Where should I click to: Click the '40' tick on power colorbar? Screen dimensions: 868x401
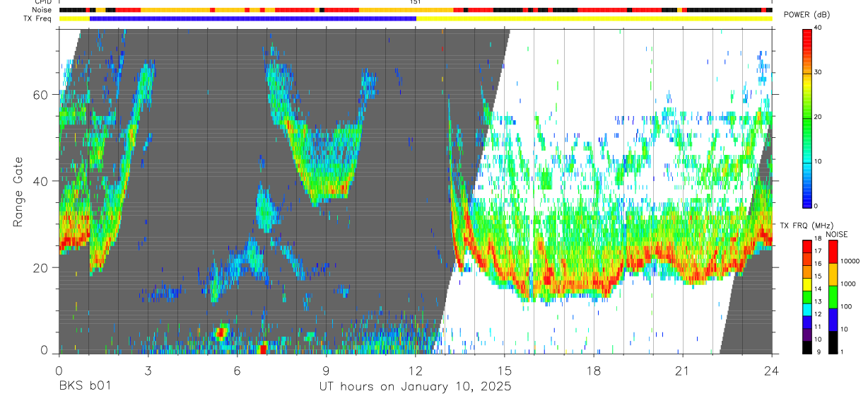[818, 28]
